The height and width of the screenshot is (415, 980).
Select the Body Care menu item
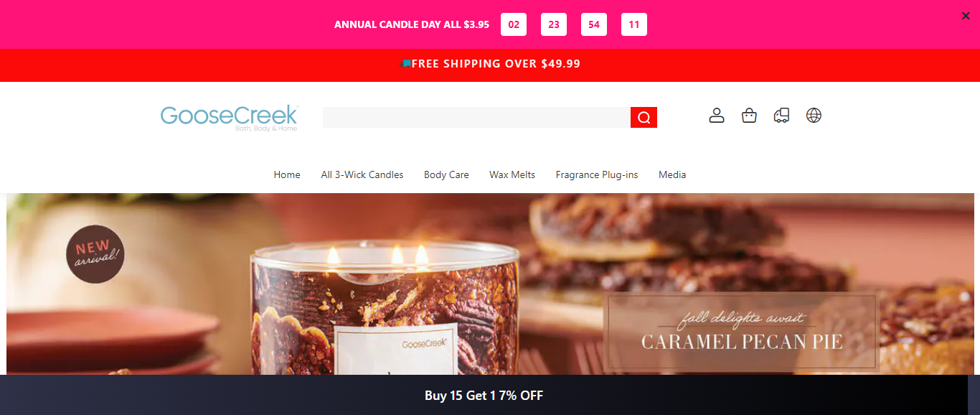click(446, 174)
